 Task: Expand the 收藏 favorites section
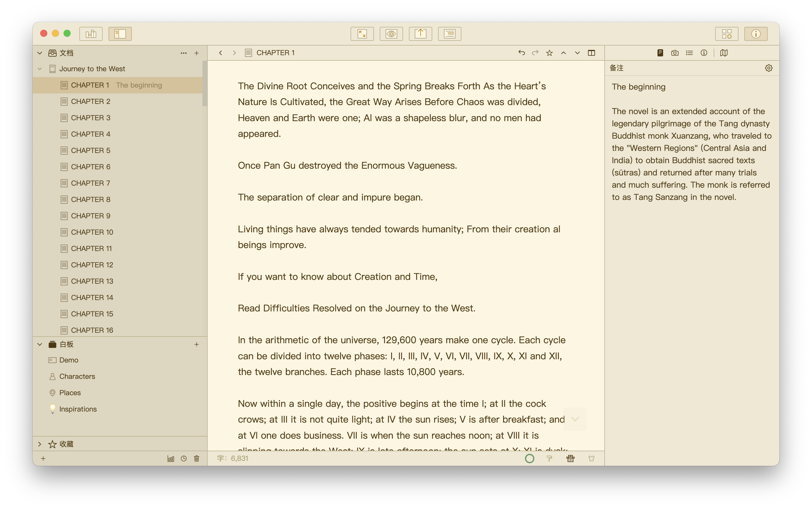tap(40, 444)
